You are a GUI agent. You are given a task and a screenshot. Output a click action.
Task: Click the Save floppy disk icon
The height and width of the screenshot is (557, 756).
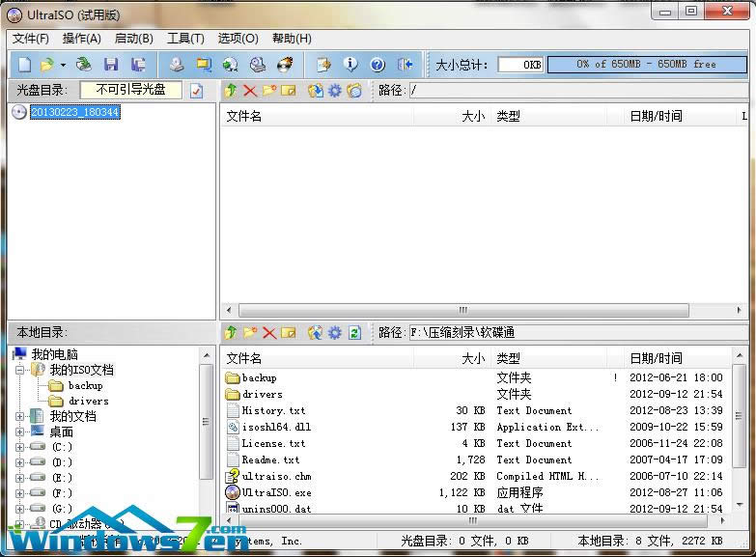(x=111, y=65)
